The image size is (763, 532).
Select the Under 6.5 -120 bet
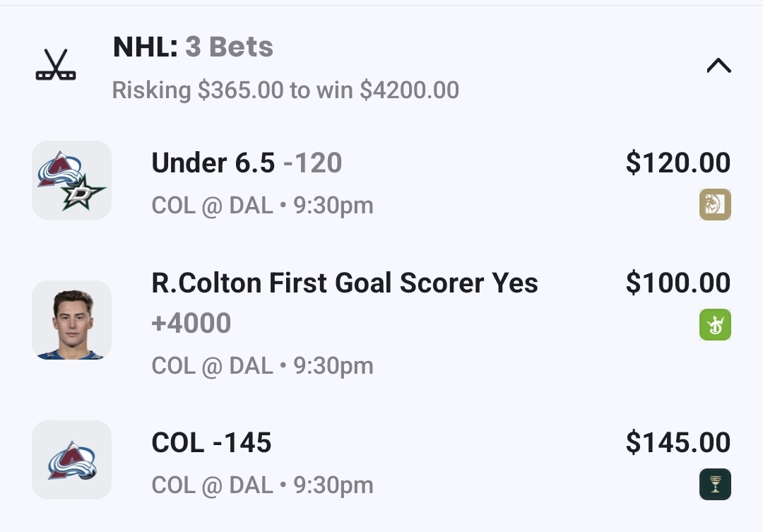(x=247, y=163)
